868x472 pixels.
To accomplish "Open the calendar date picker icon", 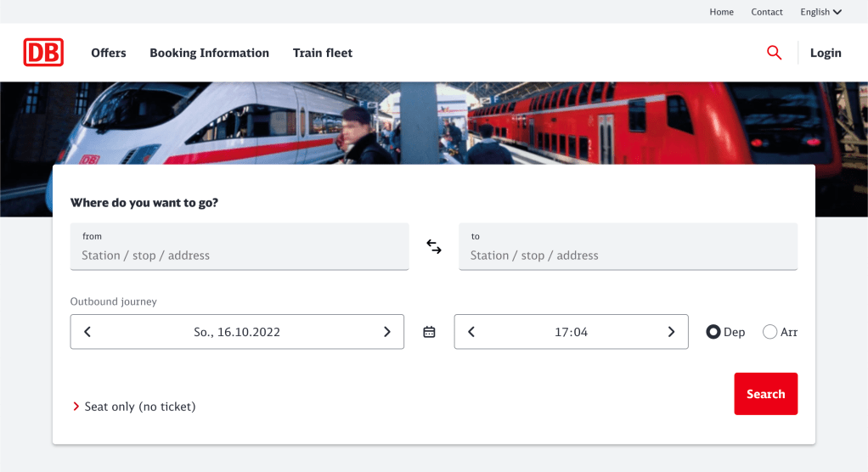I will [x=429, y=332].
